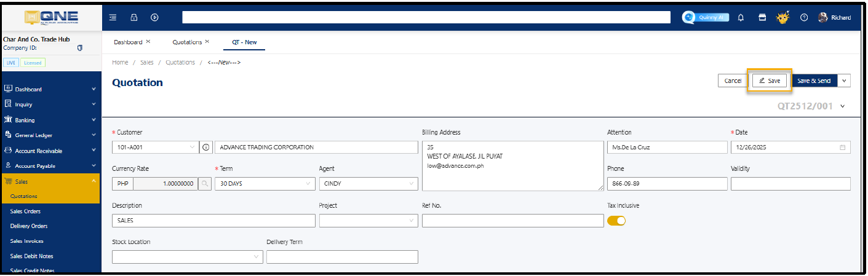The image size is (868, 276).
Task: Click the top search bar
Action: (x=426, y=17)
